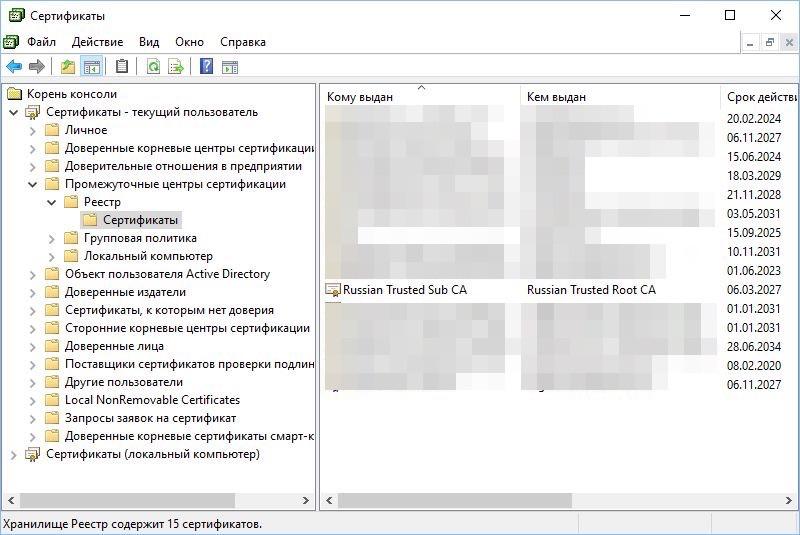Click the expiry date 08.02.2020
The height and width of the screenshot is (535, 800).
754,366
